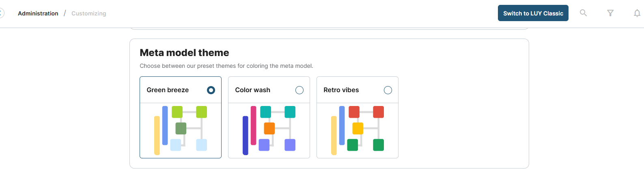Viewport: 644px width, 173px height.
Task: Click the dark green center square in the Green breeze preview
Action: pos(181,128)
